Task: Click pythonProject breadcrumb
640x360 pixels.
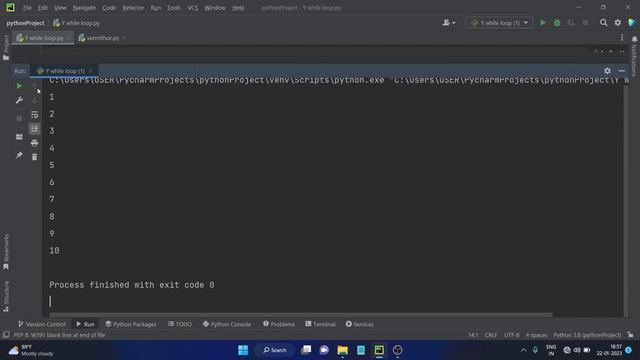Action: tap(25, 23)
